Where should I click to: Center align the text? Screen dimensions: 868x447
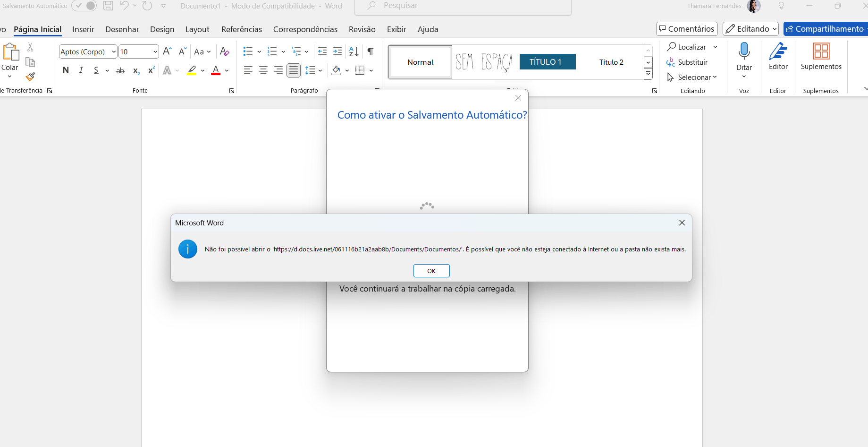coord(263,70)
